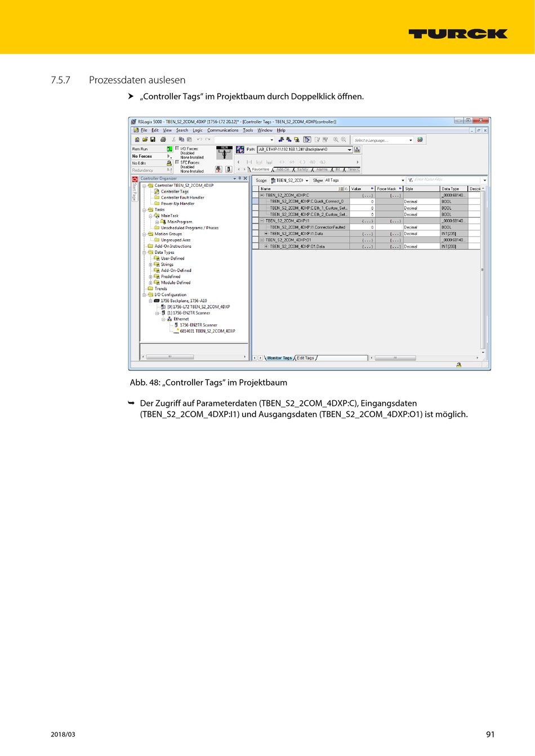Viewport: 535px width, 756px height.
Task: Click the green Rem Run status indicator
Action: 170,149
